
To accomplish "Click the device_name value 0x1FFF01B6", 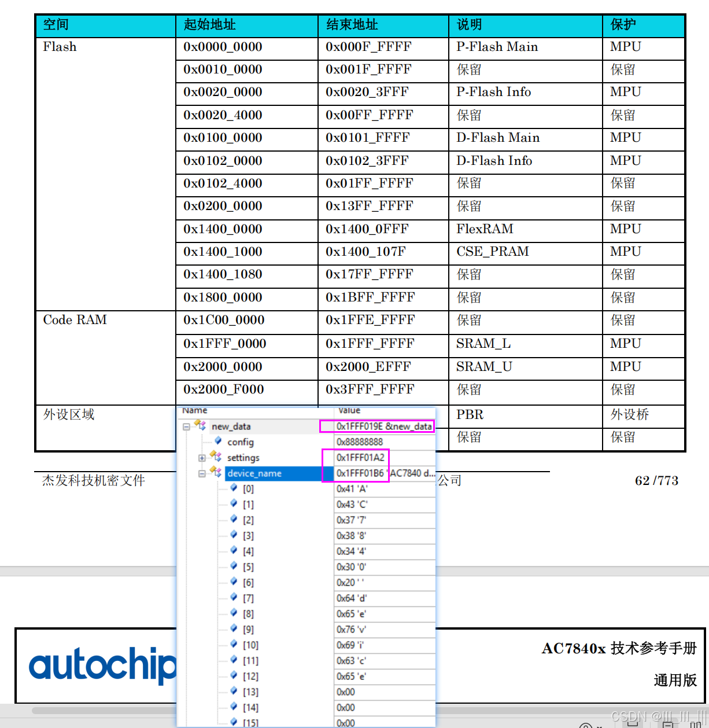I will (x=360, y=473).
